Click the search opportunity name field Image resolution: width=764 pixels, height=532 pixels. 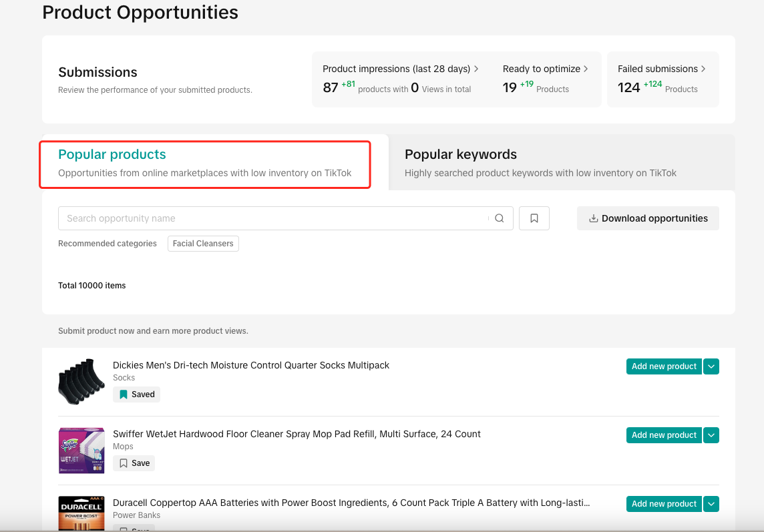coord(274,218)
